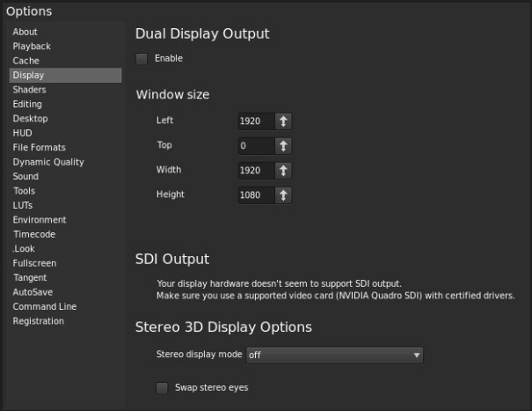The width and height of the screenshot is (532, 411).
Task: Open the Stereo display mode dropdown
Action: (x=334, y=356)
